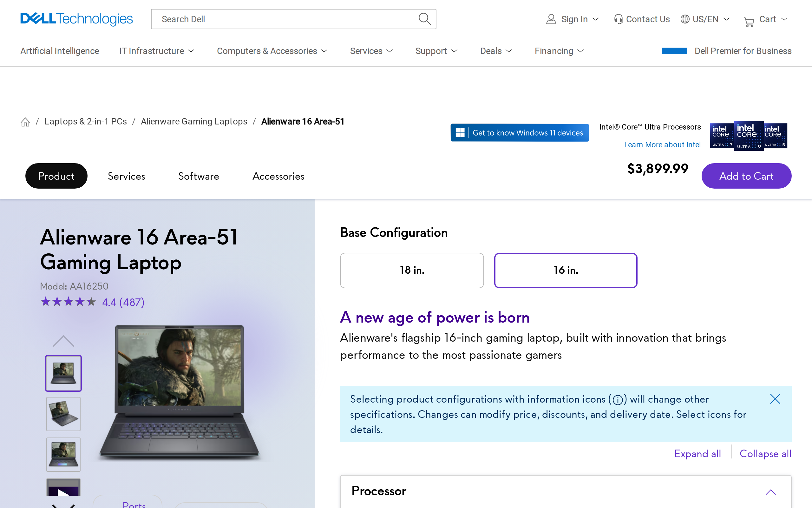Viewport: 812px width, 508px height.
Task: Select the third laptop thumbnail
Action: tap(63, 455)
